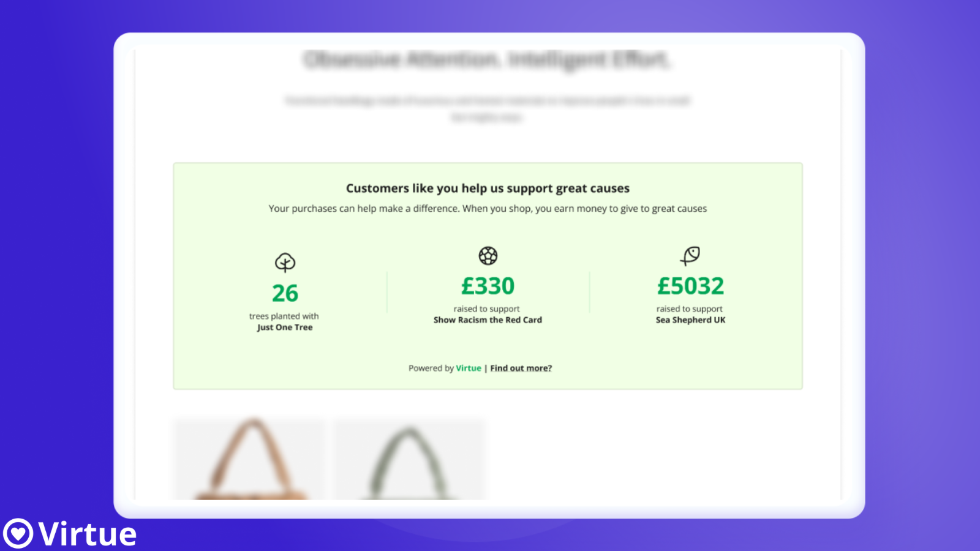The height and width of the screenshot is (551, 980).
Task: Click the "trees planted with" caption
Action: tap(284, 317)
